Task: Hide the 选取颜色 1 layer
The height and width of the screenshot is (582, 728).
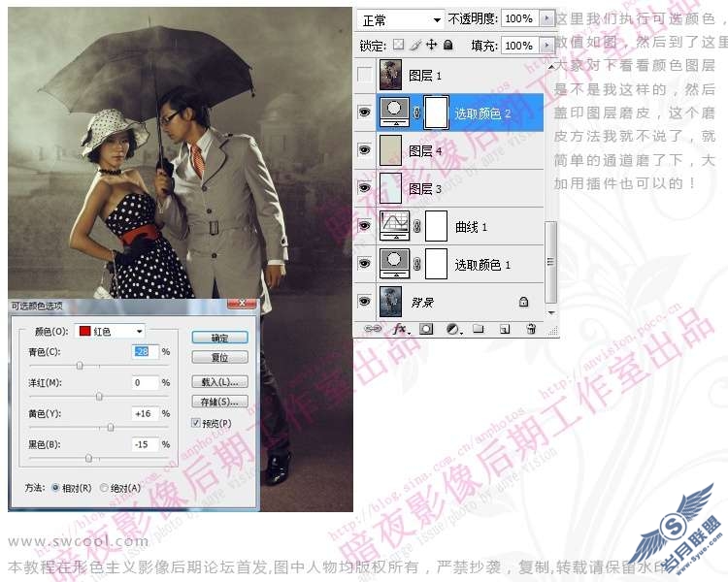Action: 364,263
